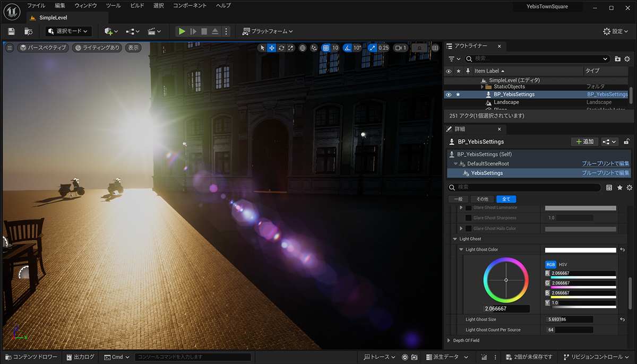Open the content browser folder-search icon in the toolbar

point(29,31)
